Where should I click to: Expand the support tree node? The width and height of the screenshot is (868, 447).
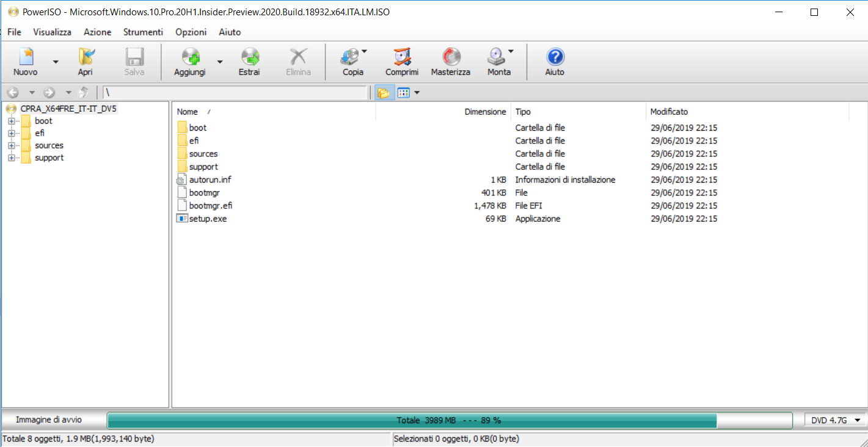[x=11, y=158]
